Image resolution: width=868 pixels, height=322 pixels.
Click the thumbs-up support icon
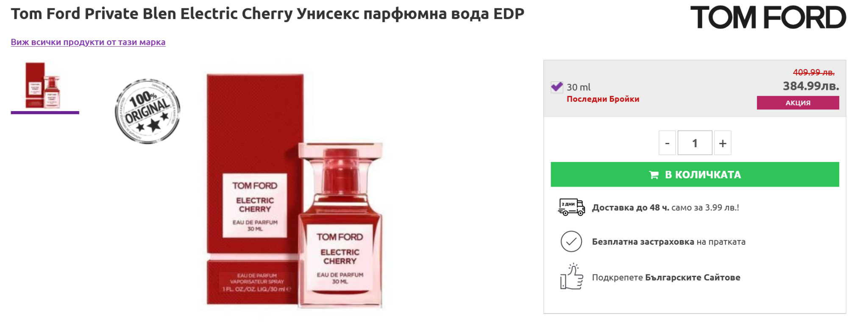pyautogui.click(x=571, y=276)
